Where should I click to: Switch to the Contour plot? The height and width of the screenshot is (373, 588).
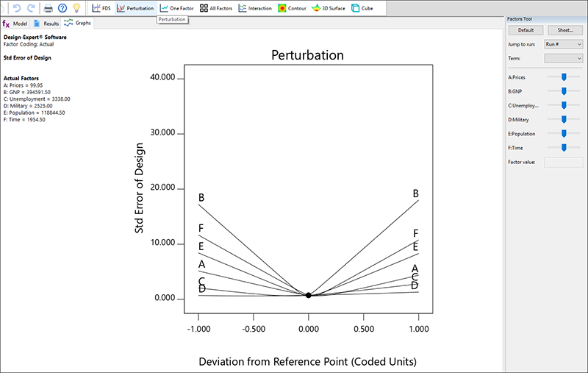click(x=292, y=8)
